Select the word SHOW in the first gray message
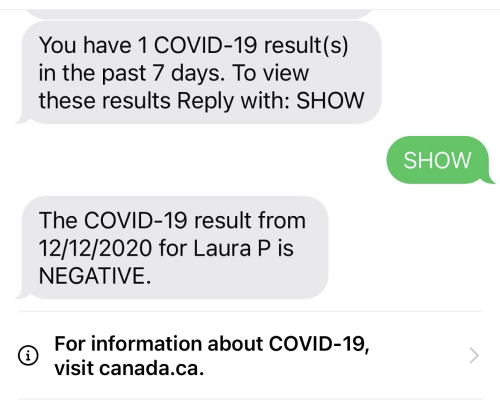 [x=330, y=101]
